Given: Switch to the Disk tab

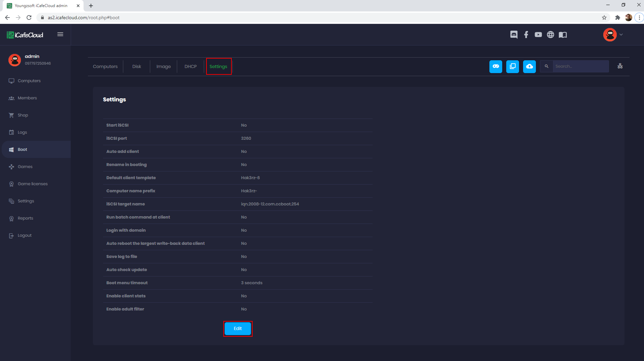Looking at the screenshot, I should tap(137, 67).
